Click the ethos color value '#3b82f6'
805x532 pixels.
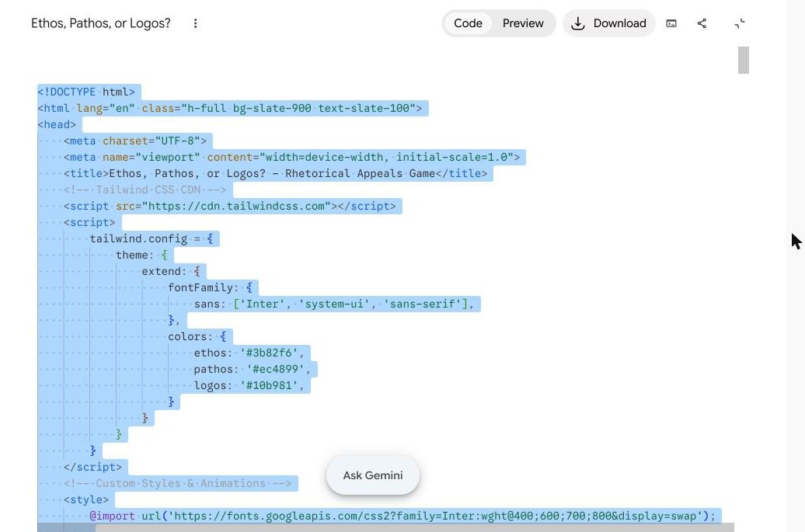coord(269,353)
